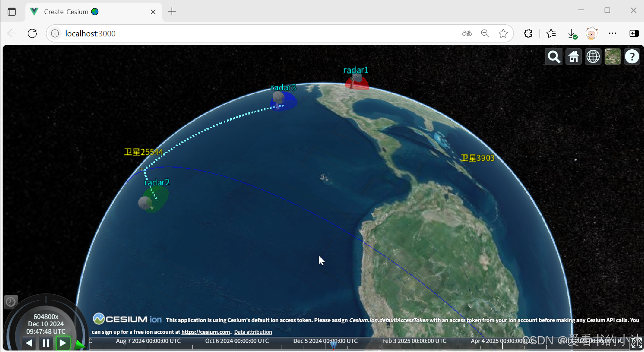Open browser settings and more menu
This screenshot has height=352, width=644.
pyautogui.click(x=613, y=33)
